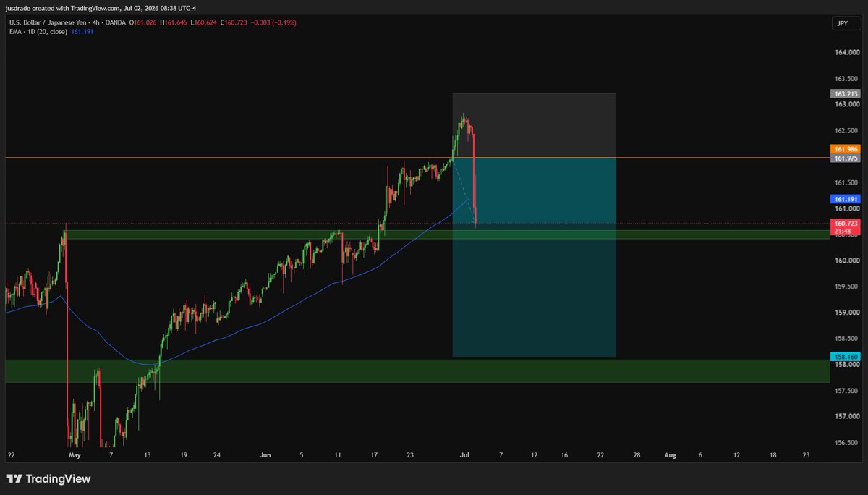Click the 17 date label on time axis
The image size is (868, 495).
tap(374, 455)
